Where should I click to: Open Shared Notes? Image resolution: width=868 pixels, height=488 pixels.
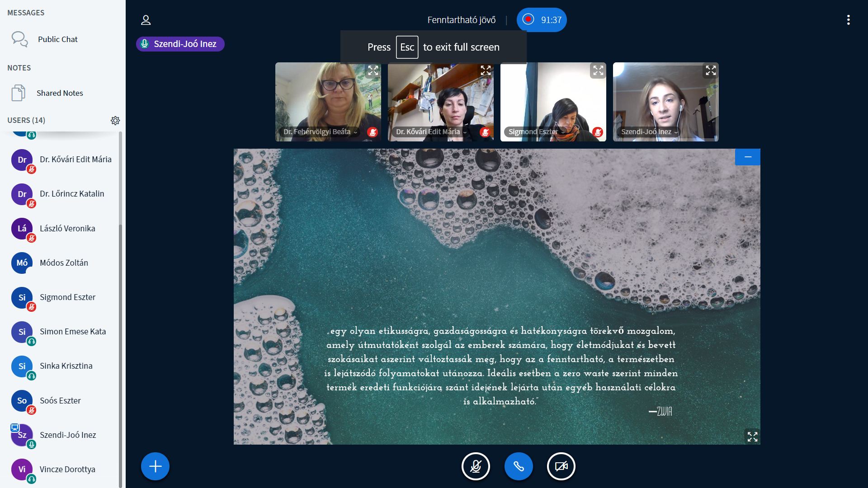point(60,93)
